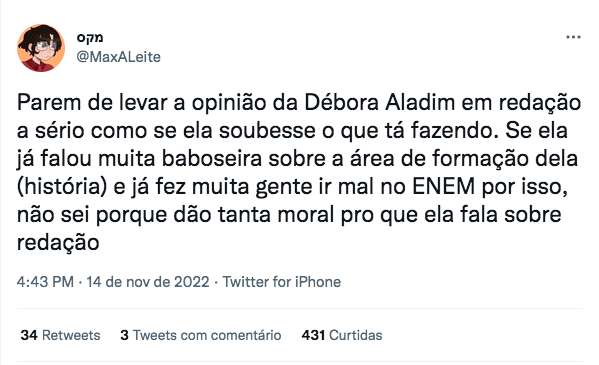
Task: Click the word (história) in the tweet
Action: coord(62,187)
